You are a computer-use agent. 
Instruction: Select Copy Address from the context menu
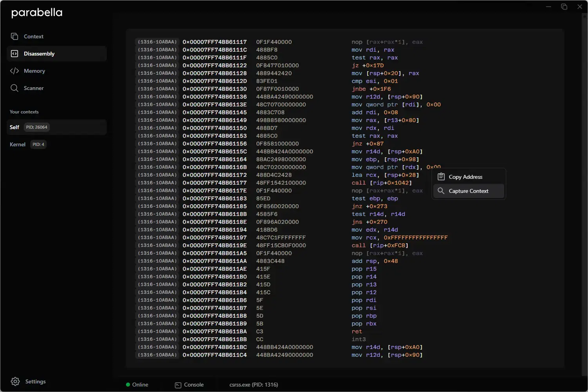pos(466,176)
